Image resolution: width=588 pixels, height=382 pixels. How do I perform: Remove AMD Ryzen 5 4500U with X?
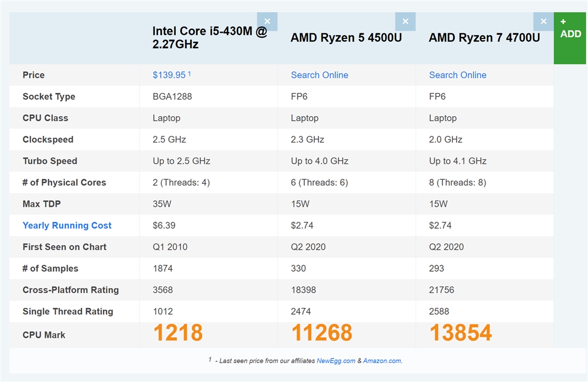[405, 21]
